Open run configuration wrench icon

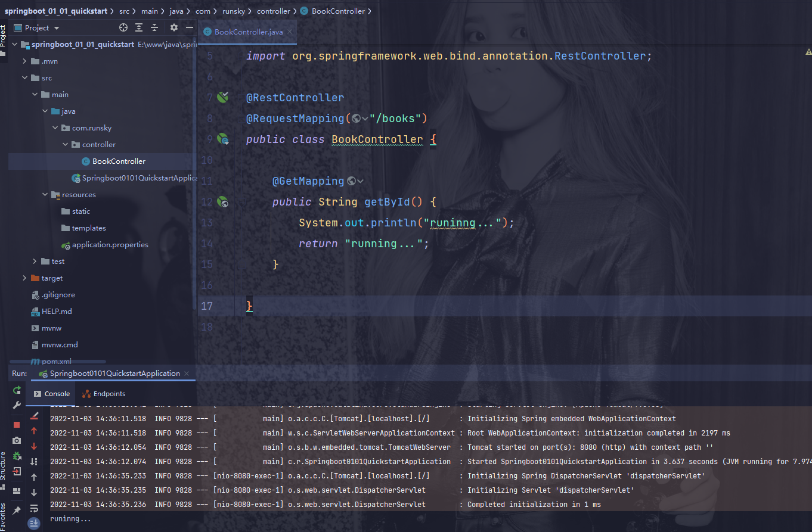coord(17,405)
